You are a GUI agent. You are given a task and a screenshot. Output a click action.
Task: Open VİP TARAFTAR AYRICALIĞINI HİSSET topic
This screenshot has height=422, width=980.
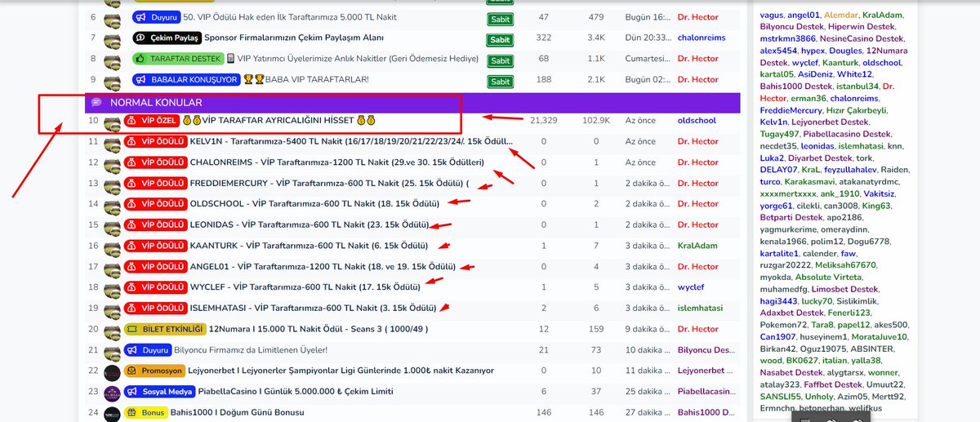(x=279, y=121)
